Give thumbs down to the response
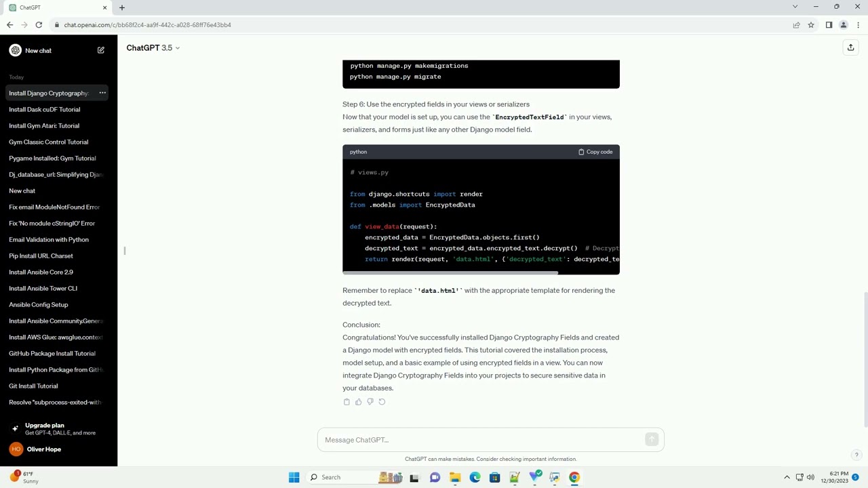This screenshot has height=488, width=868. pyautogui.click(x=370, y=402)
